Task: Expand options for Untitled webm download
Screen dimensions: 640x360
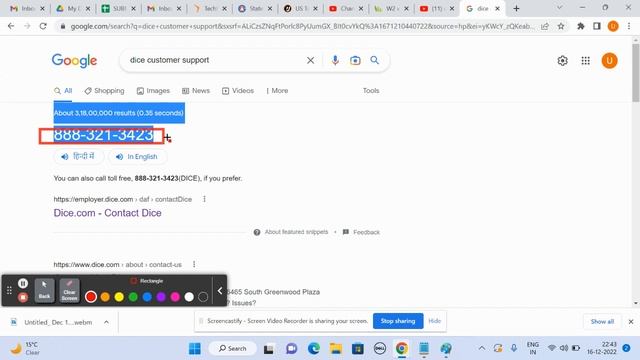Action: (106, 322)
